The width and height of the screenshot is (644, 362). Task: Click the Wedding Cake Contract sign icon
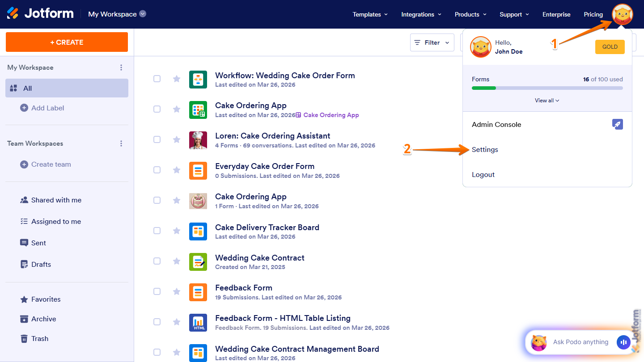(198, 262)
